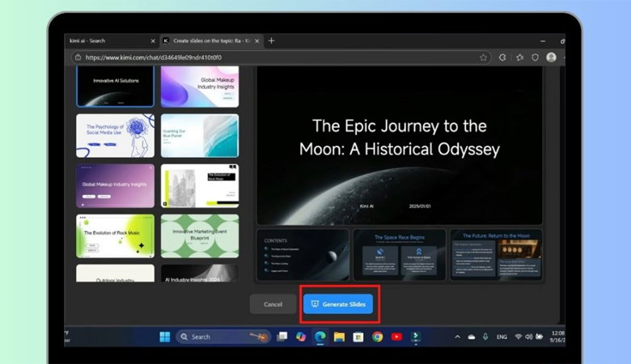The image size is (631, 364).
Task: Switch the ENG input language
Action: [502, 336]
